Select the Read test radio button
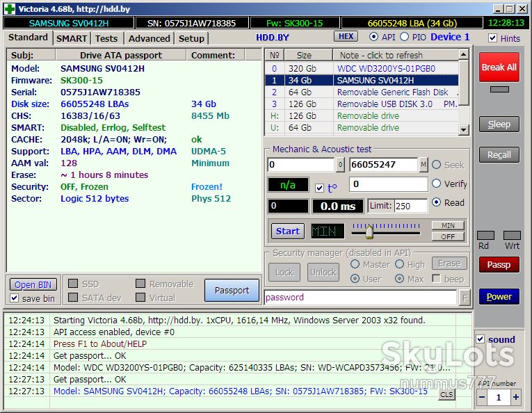Viewport: 532px width, 413px height. [436, 202]
